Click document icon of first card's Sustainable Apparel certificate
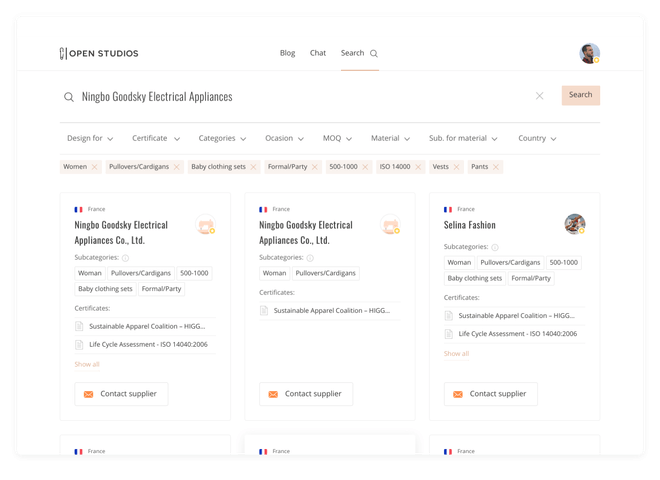 79,326
